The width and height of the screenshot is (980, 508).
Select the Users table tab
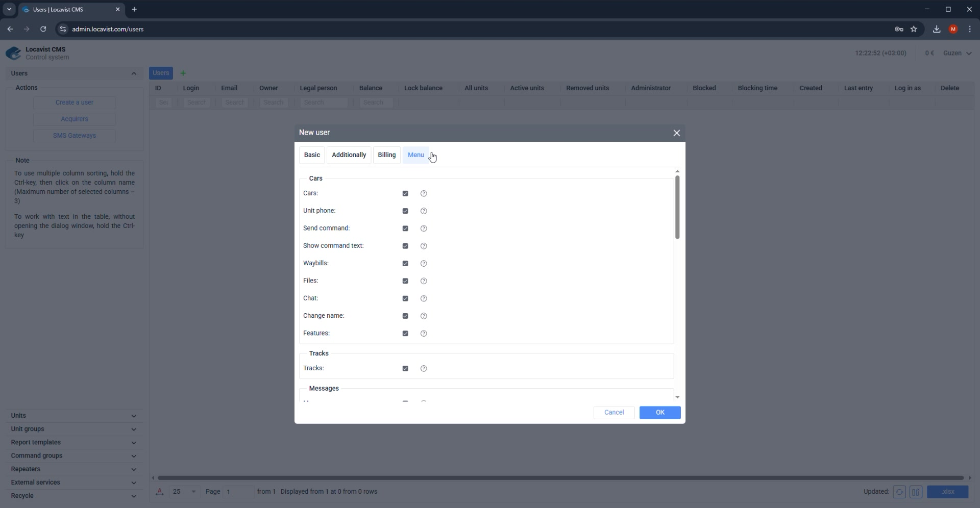tap(161, 73)
